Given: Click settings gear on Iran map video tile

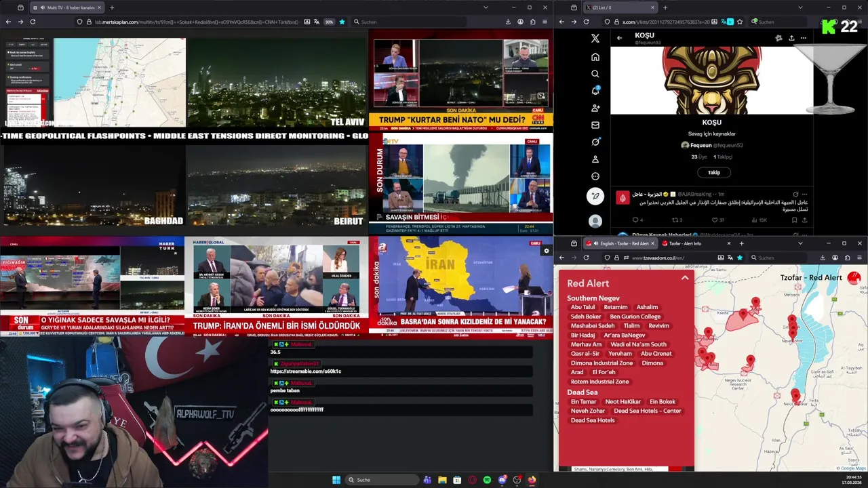Looking at the screenshot, I should (x=547, y=251).
